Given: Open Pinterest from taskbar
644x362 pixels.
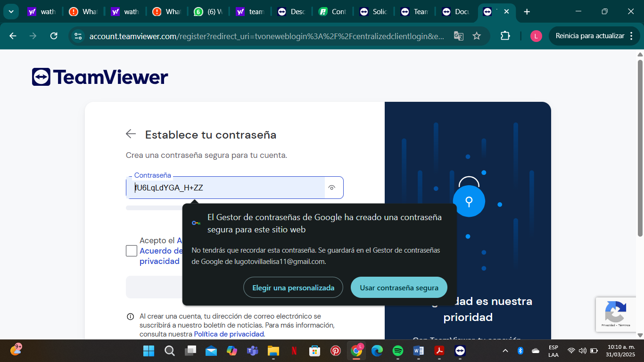Looking at the screenshot, I should (x=336, y=351).
